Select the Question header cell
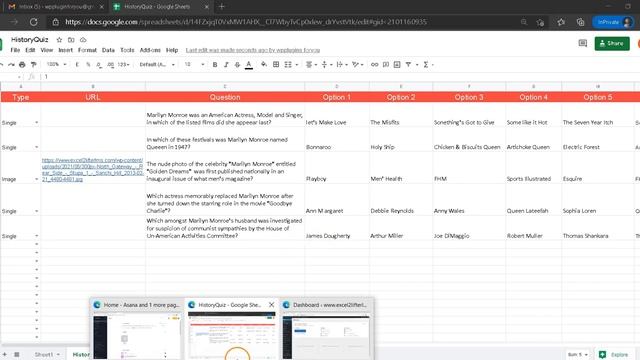The height and width of the screenshot is (360, 640). tap(225, 97)
